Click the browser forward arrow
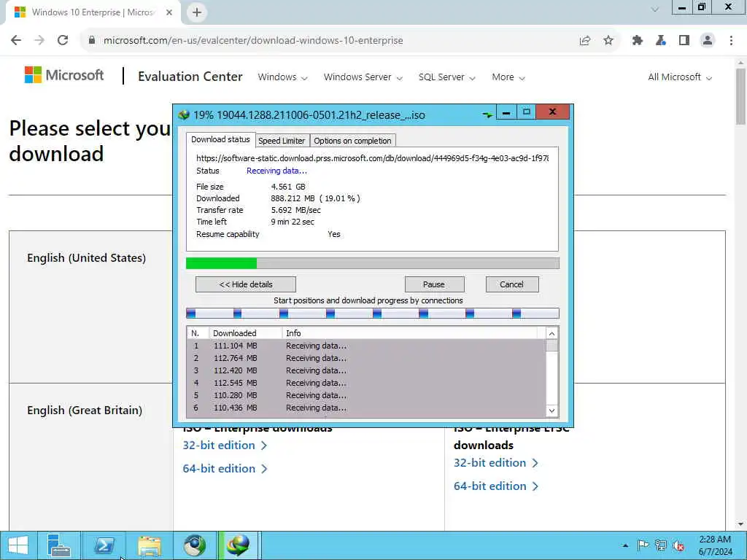The width and height of the screenshot is (747, 560). pyautogui.click(x=39, y=41)
